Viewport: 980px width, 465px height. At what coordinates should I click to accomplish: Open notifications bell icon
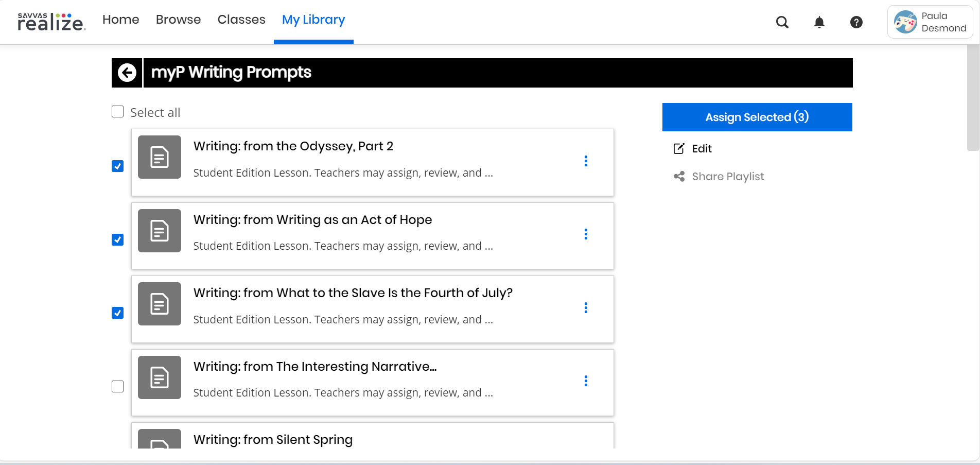point(819,22)
